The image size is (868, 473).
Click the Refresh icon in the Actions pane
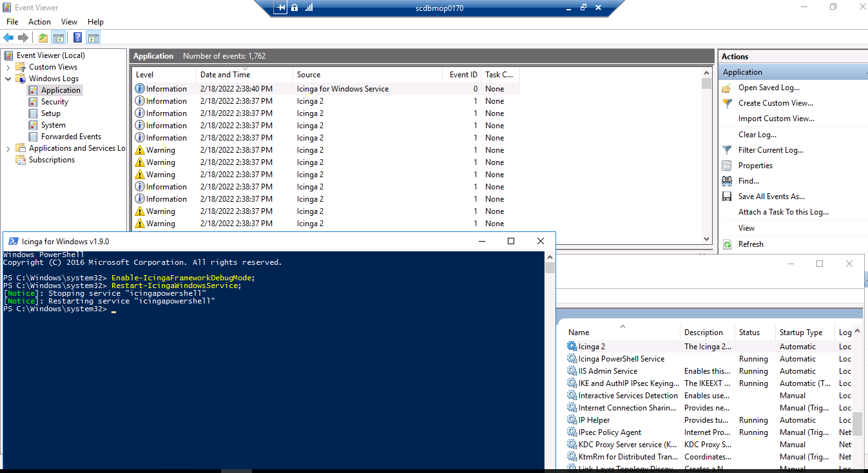[x=727, y=244]
